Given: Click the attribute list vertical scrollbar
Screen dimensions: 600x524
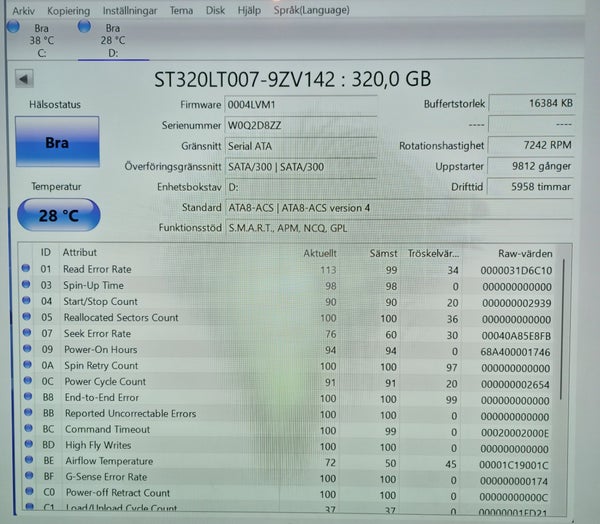Looking at the screenshot, I should click(x=562, y=329).
